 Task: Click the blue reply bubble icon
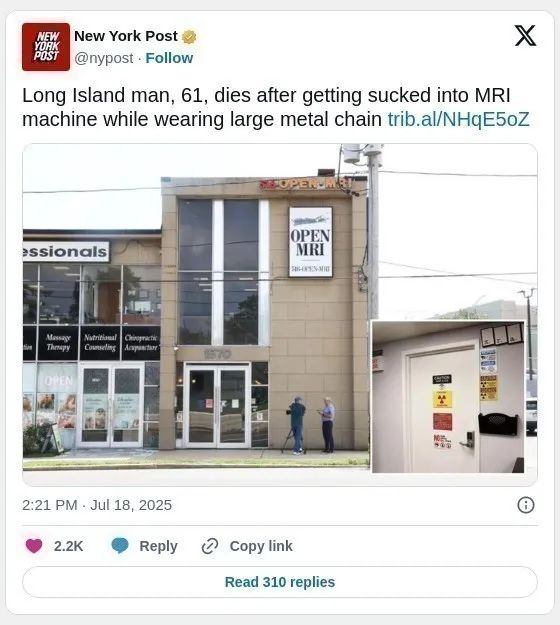point(120,545)
